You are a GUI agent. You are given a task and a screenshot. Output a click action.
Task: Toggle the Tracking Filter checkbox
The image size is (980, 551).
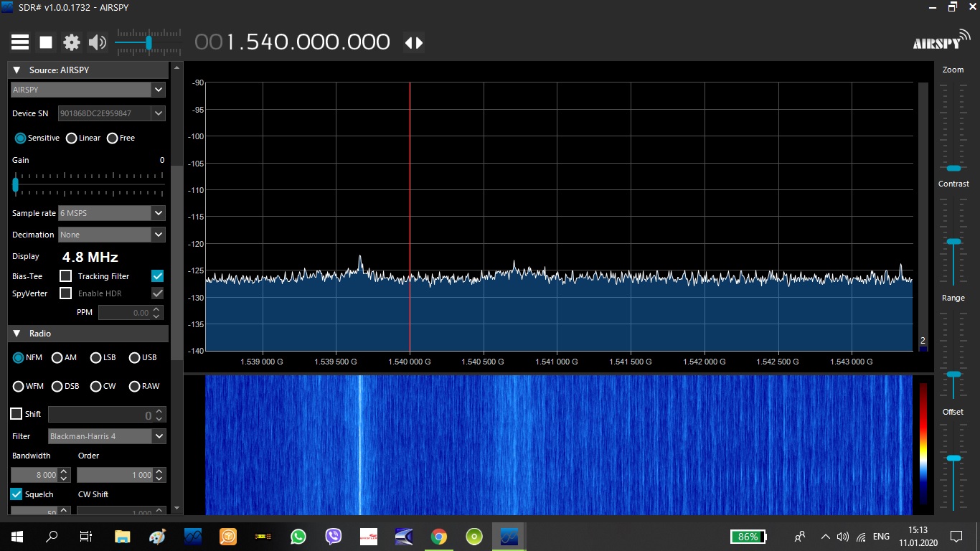tap(158, 275)
